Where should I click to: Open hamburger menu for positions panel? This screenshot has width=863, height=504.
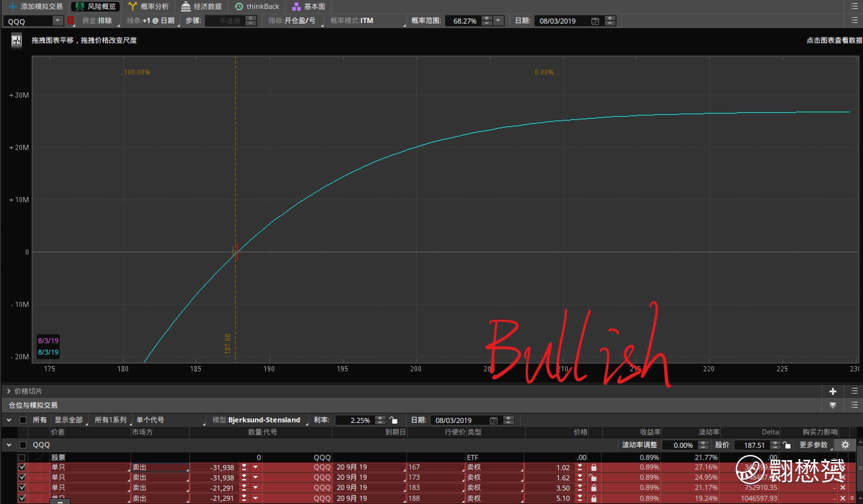point(854,405)
